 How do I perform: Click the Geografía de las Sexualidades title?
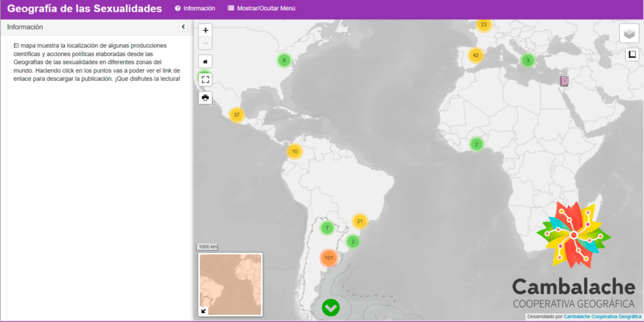(85, 8)
